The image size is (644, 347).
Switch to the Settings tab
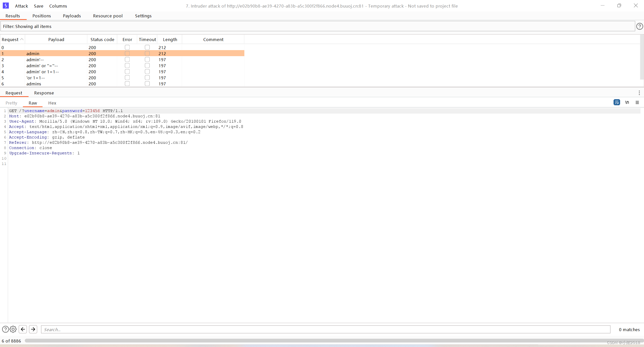[143, 16]
